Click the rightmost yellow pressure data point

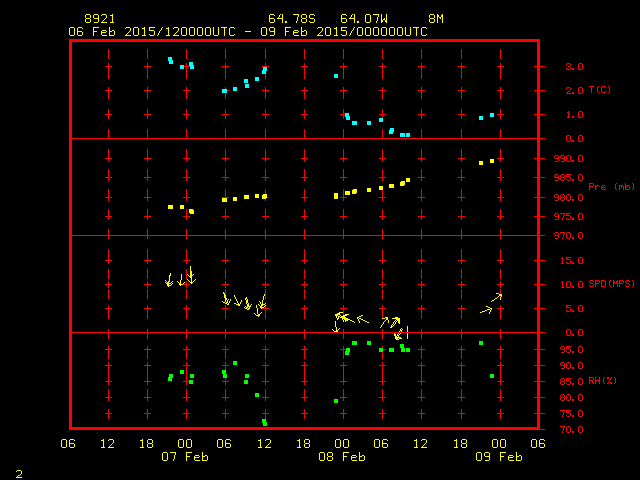tap(492, 161)
